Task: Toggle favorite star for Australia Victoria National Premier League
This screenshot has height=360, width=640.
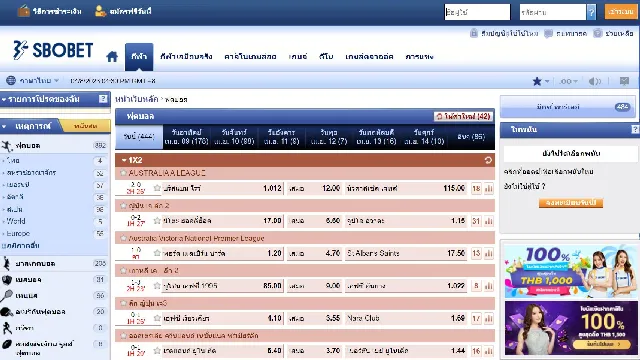Action: click(123, 238)
